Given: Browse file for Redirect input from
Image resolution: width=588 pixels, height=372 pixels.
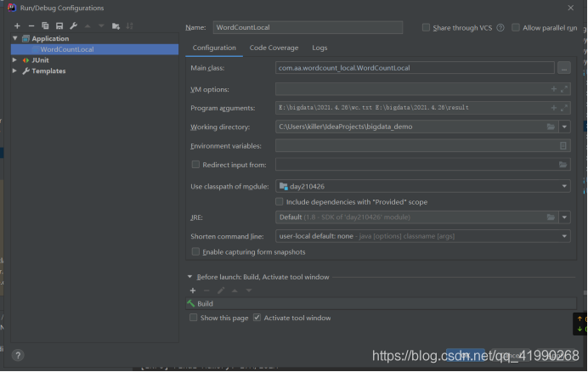Looking at the screenshot, I should 563,164.
